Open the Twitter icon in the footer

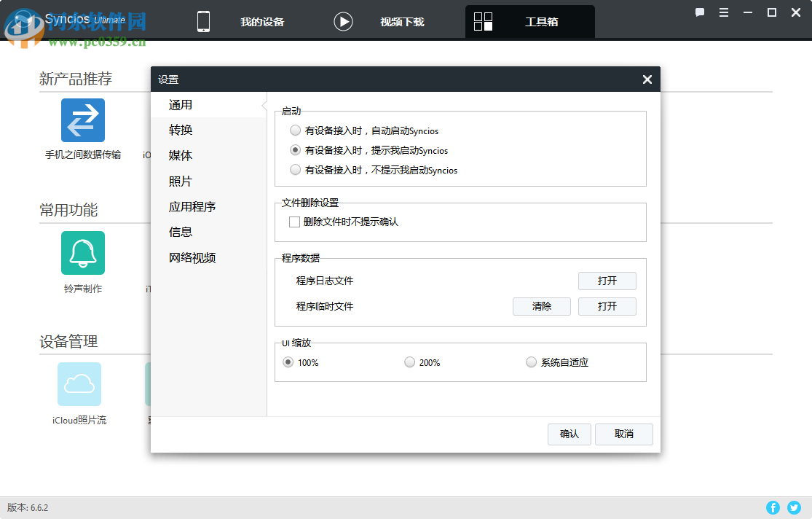(x=794, y=507)
